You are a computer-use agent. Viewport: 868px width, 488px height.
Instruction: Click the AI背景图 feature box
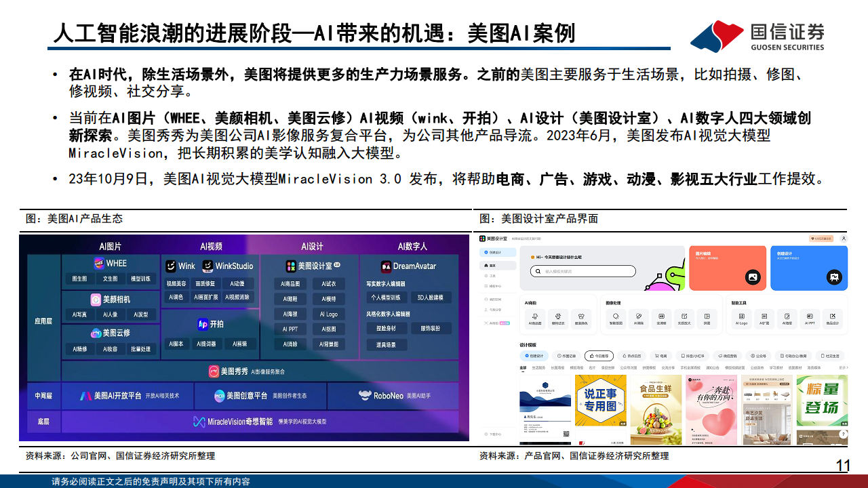point(329,344)
